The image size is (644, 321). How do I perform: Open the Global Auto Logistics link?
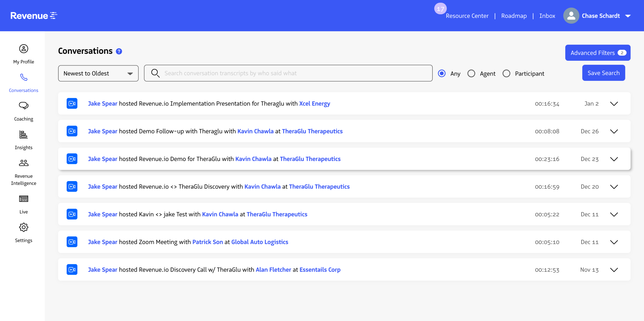[x=260, y=242]
